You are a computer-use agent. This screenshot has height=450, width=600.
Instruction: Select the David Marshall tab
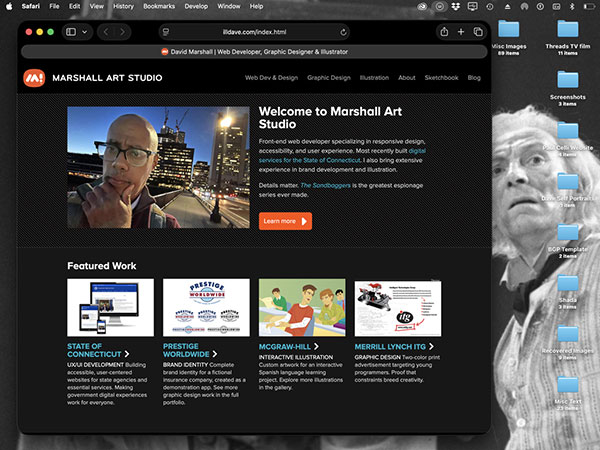coord(255,51)
